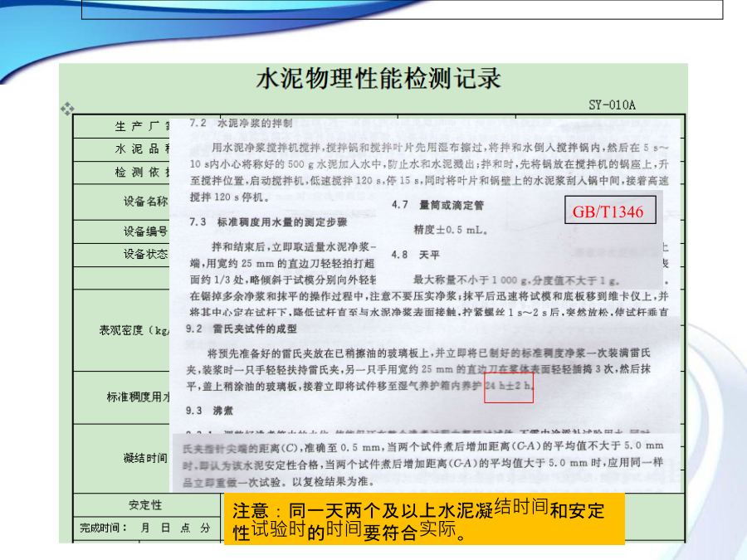Screen dimensions: 747x560
Task: Click the form code SY-010A
Action: pos(612,105)
